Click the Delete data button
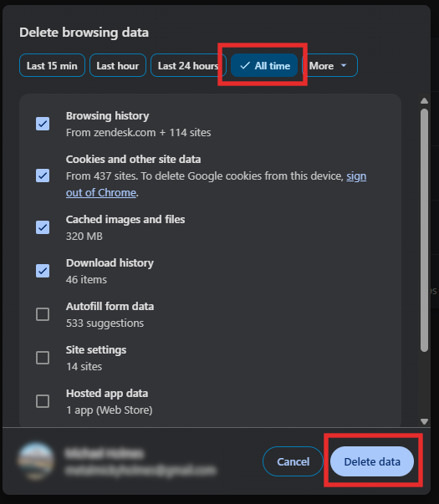 pos(372,461)
